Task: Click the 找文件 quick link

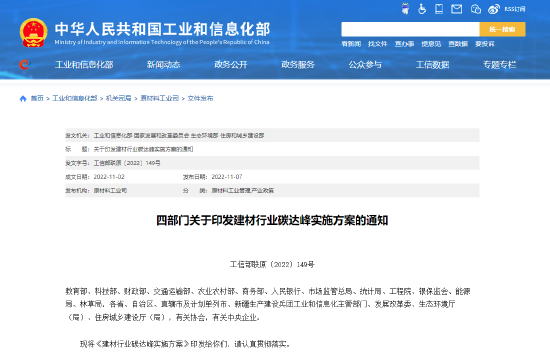Action: pos(377,44)
